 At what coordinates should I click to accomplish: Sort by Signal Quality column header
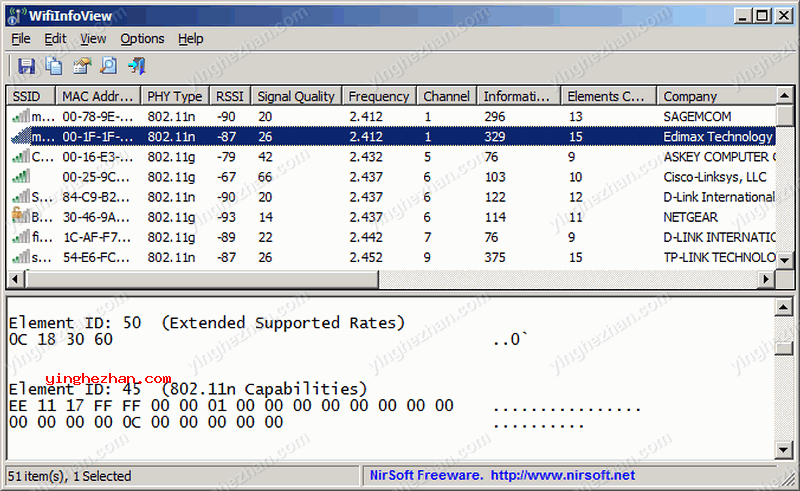click(296, 96)
